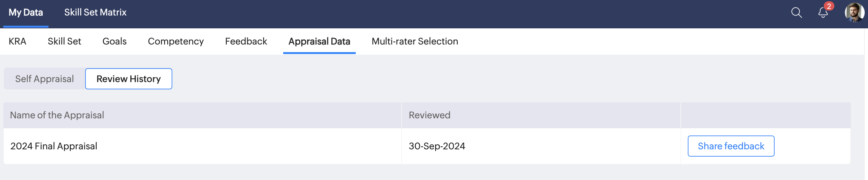Go to the KRA tab
Viewport: 868px width, 180px height.
[x=17, y=42]
